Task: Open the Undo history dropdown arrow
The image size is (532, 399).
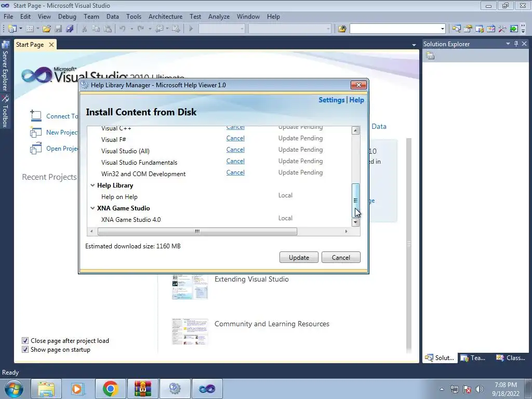Action: [131, 29]
